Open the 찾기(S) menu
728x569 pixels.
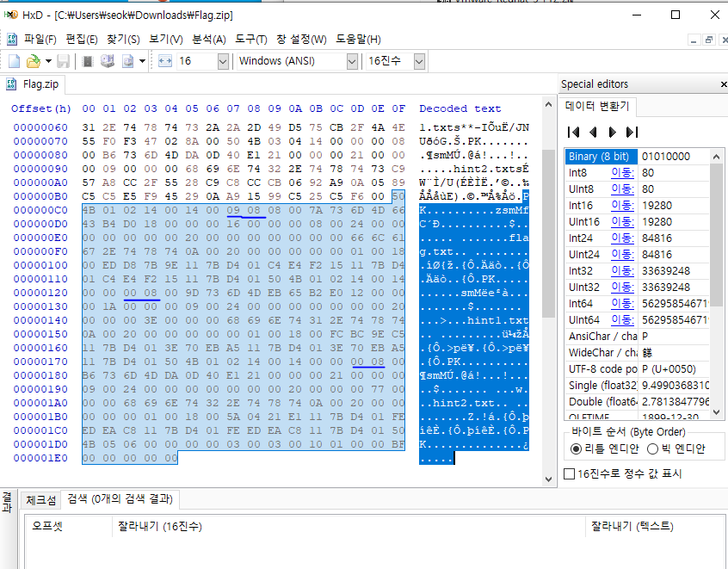click(x=123, y=40)
